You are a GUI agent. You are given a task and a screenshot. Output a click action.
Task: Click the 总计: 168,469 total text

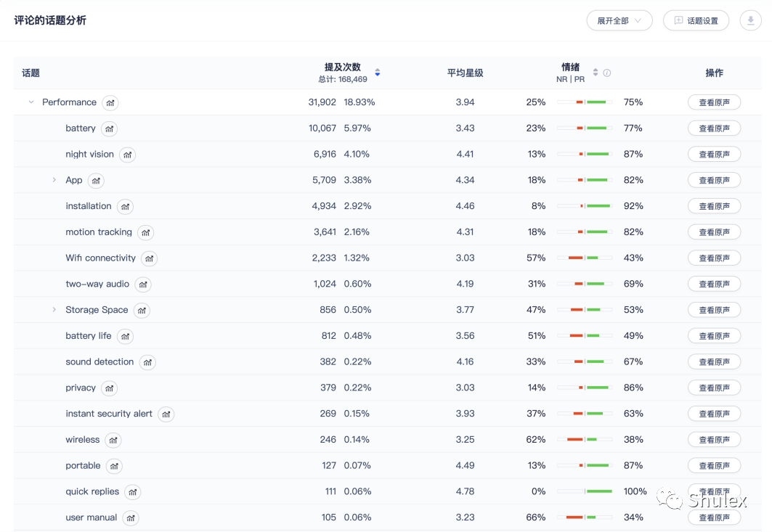343,79
